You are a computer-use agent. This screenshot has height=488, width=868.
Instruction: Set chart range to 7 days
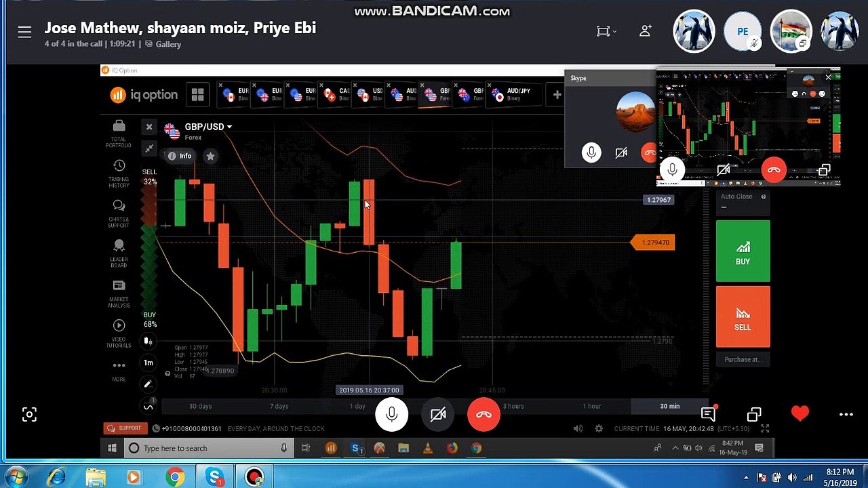279,406
